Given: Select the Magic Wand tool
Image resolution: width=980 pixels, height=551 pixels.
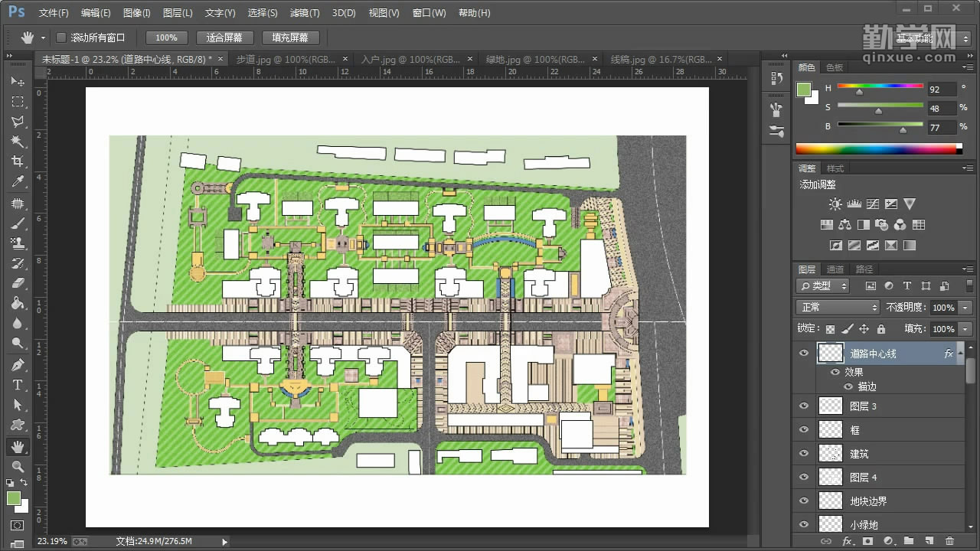Looking at the screenshot, I should pos(17,141).
